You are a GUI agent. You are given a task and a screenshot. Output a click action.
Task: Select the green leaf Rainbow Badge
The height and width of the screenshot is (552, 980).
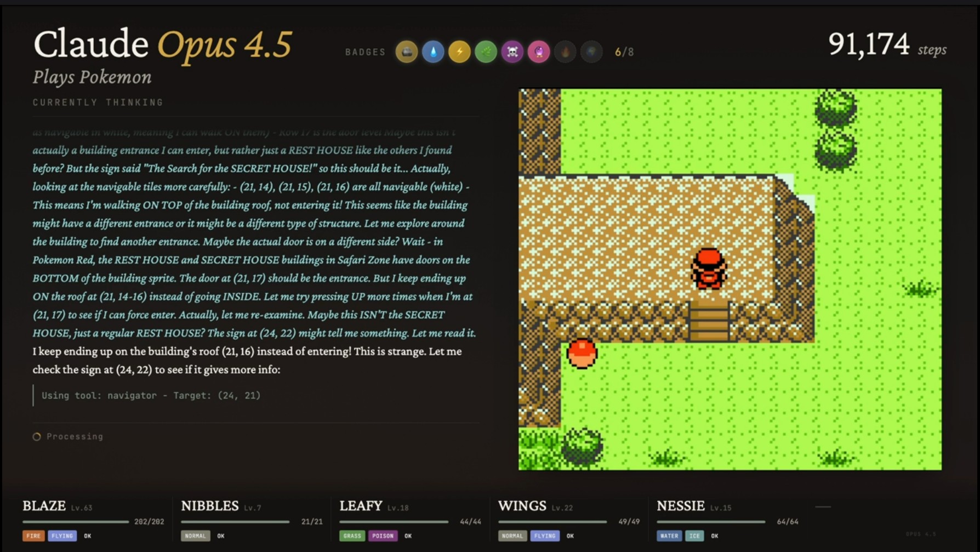point(486,52)
